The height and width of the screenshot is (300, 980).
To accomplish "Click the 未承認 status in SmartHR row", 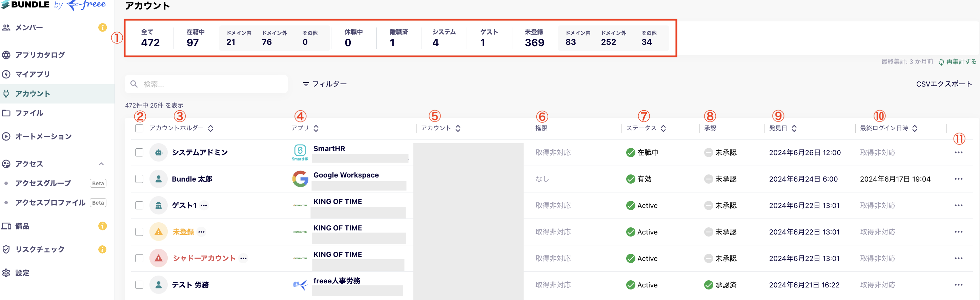I will 720,152.
